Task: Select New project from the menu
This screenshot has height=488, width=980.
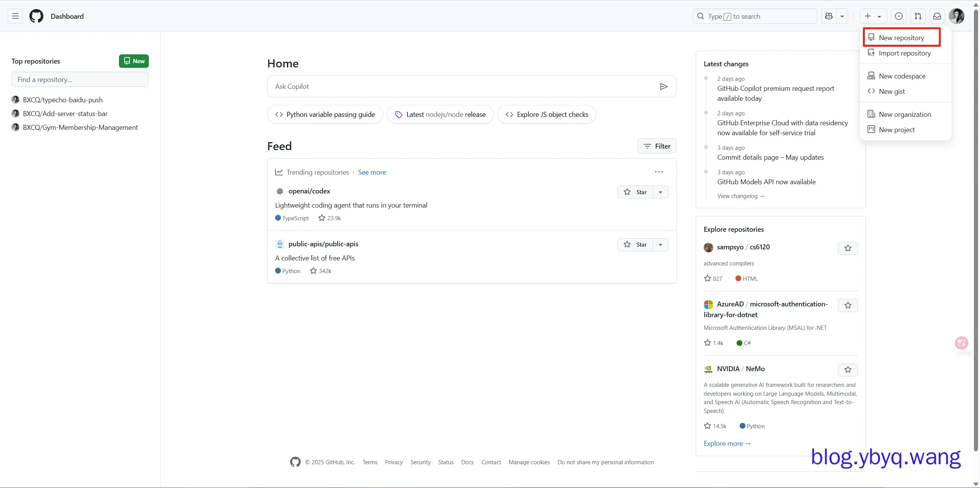Action: point(897,129)
